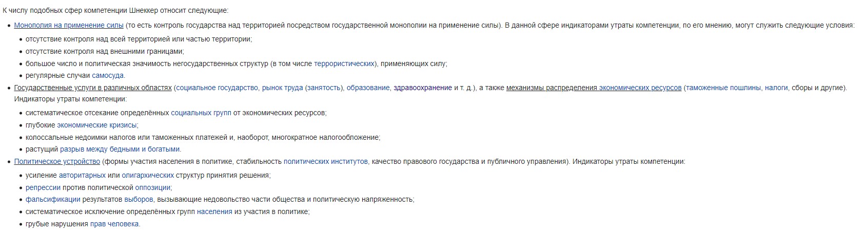Click the 'террористических' link

(344, 63)
